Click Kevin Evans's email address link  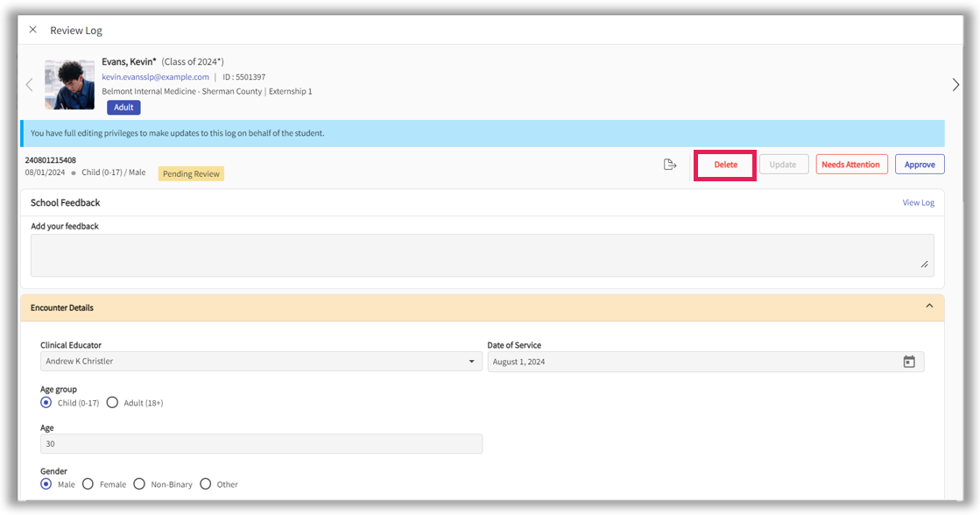[155, 77]
